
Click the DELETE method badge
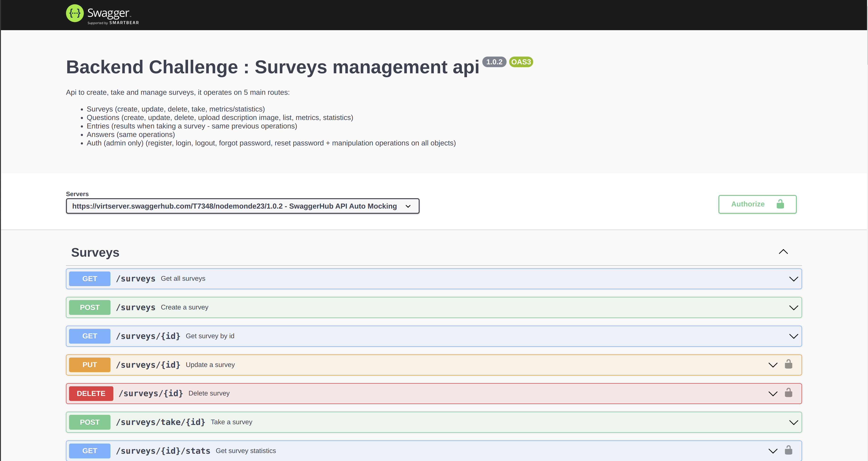click(x=91, y=393)
